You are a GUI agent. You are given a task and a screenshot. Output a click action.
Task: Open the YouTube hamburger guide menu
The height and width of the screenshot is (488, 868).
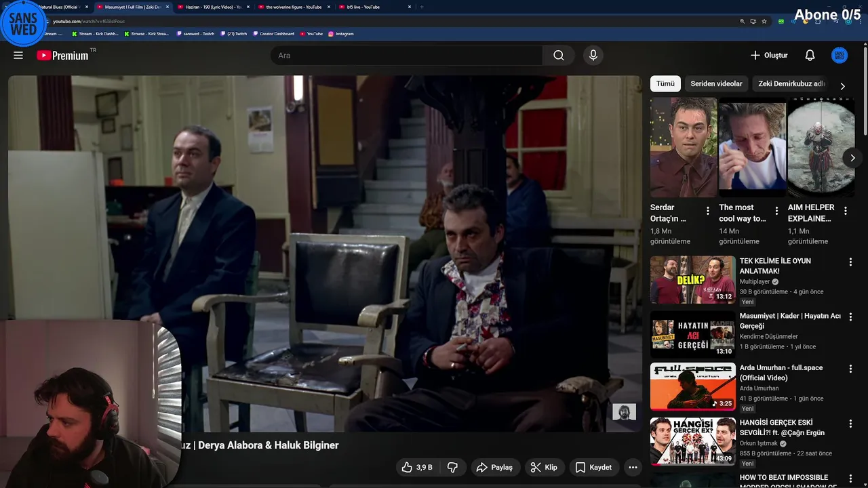click(x=18, y=56)
